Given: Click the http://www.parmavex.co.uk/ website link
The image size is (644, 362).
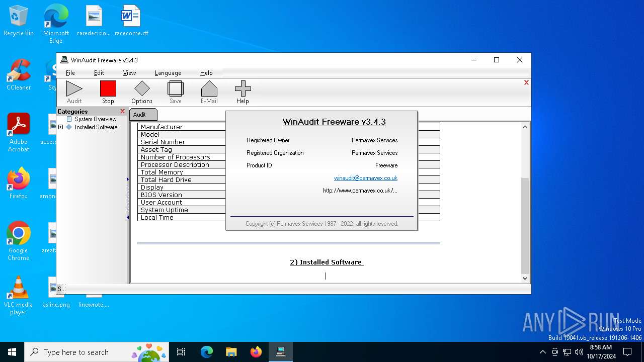Looking at the screenshot, I should 360,191.
